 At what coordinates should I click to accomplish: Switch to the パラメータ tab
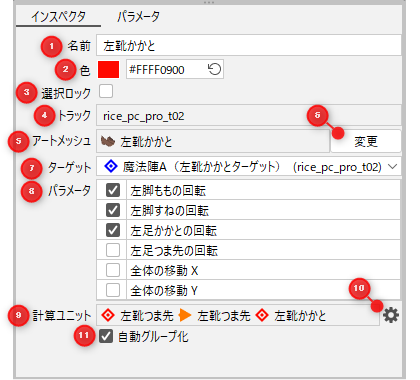[138, 16]
